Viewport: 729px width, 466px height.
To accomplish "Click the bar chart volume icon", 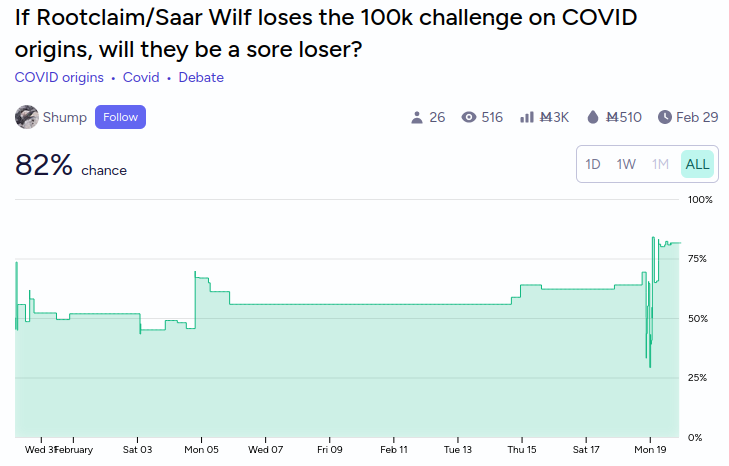I will pos(527,117).
